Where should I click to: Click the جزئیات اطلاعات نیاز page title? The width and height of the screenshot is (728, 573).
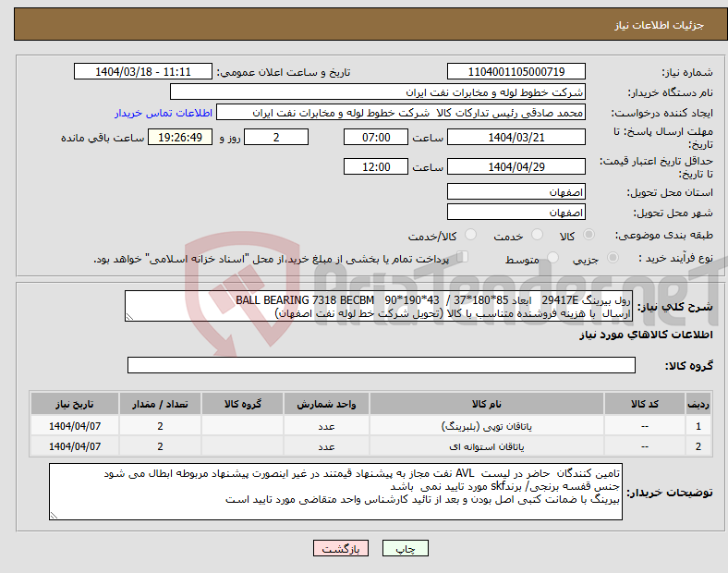coord(660,25)
